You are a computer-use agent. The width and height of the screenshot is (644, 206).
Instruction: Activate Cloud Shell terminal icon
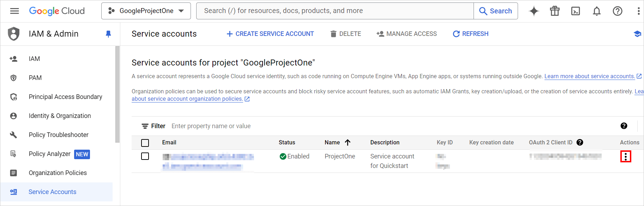[x=576, y=11]
